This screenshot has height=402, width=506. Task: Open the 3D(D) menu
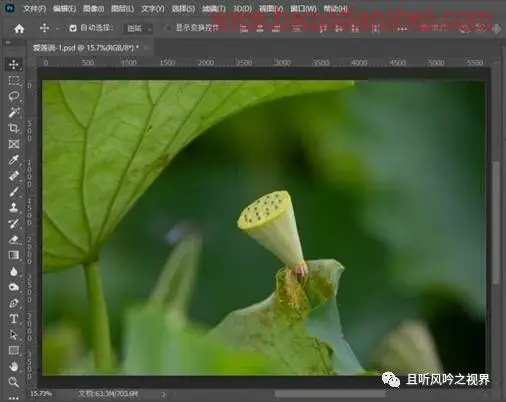click(x=242, y=9)
